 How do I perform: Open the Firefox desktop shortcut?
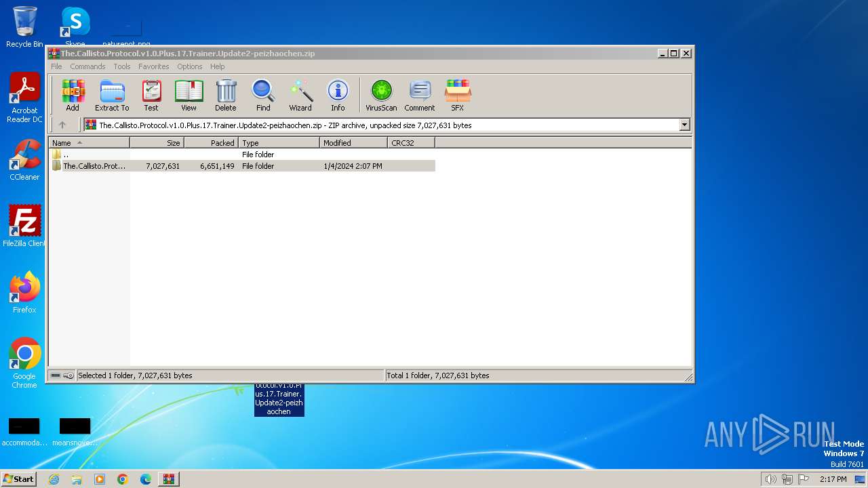coord(24,293)
